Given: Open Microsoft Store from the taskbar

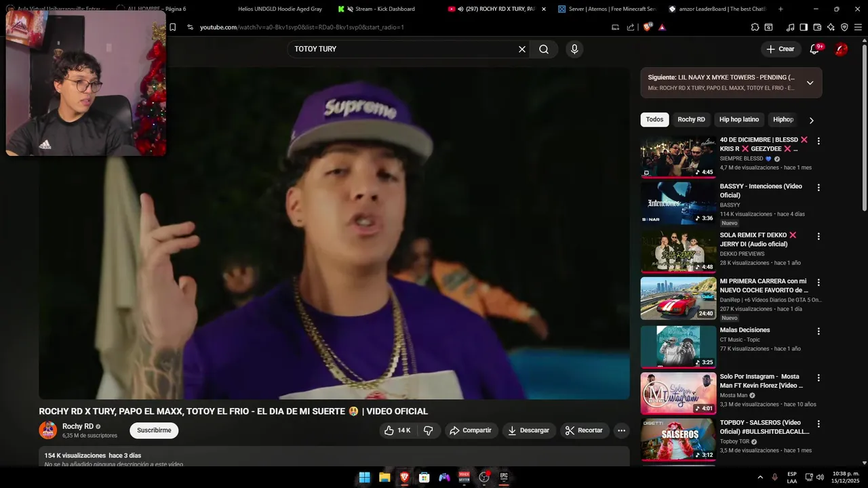Looking at the screenshot, I should [x=424, y=477].
